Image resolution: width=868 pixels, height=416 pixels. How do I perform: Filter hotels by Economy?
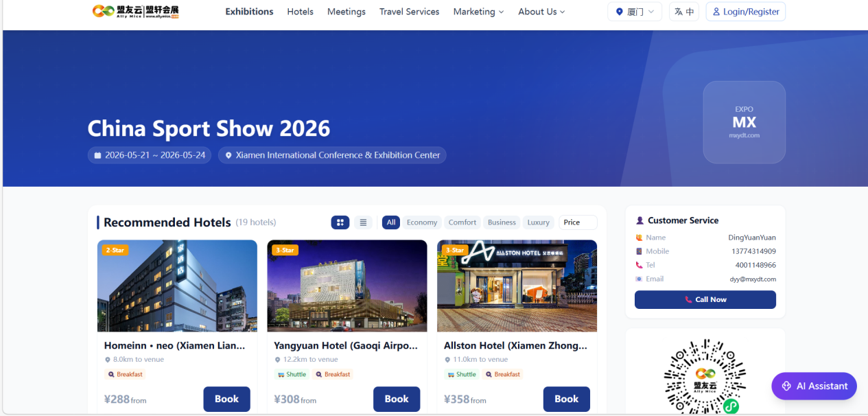pyautogui.click(x=422, y=222)
